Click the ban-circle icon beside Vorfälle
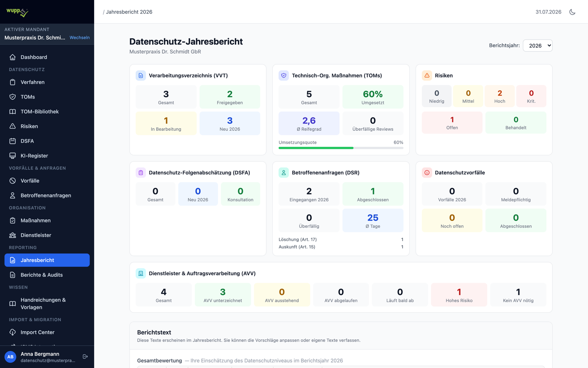The height and width of the screenshot is (368, 588). 12,181
